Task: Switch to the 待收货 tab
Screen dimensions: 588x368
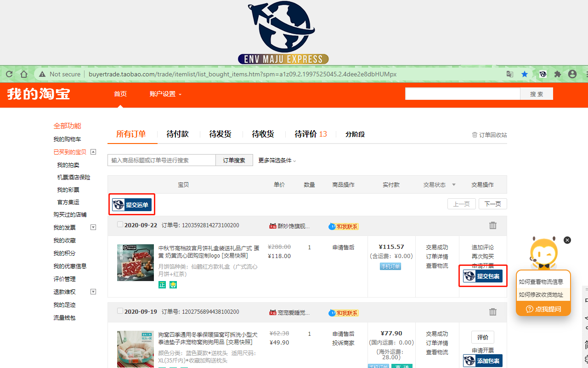Action: pyautogui.click(x=263, y=134)
